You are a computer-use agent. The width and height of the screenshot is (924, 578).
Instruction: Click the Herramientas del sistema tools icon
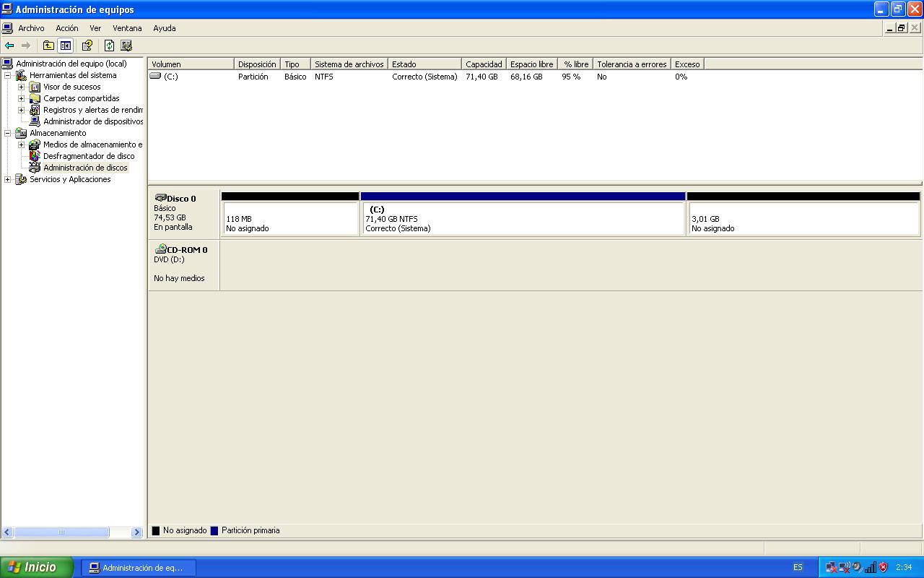click(x=21, y=75)
